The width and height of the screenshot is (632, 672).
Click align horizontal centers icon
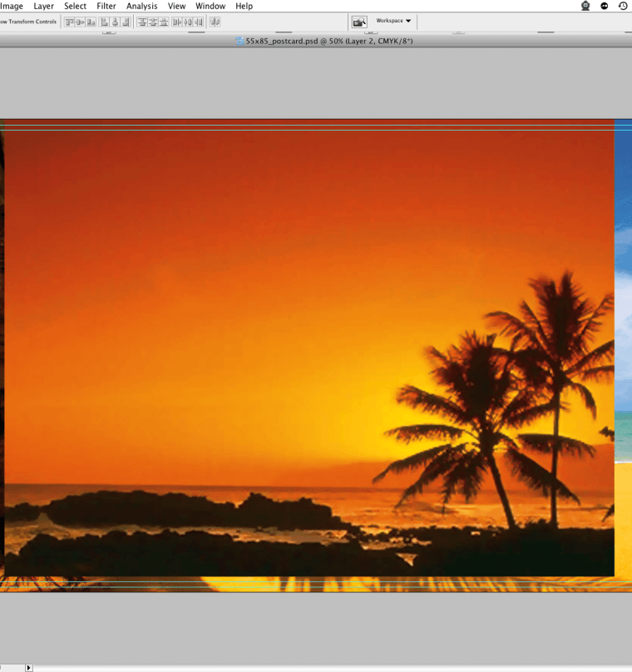[x=115, y=22]
